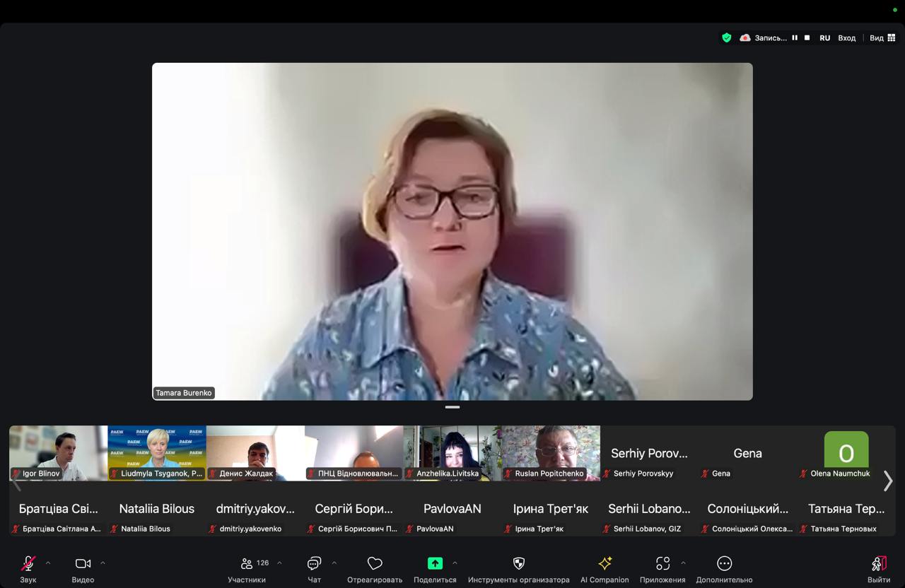Screen dimensions: 905x588
Task: Expand video options arrow beside Видео
Action: point(103,563)
